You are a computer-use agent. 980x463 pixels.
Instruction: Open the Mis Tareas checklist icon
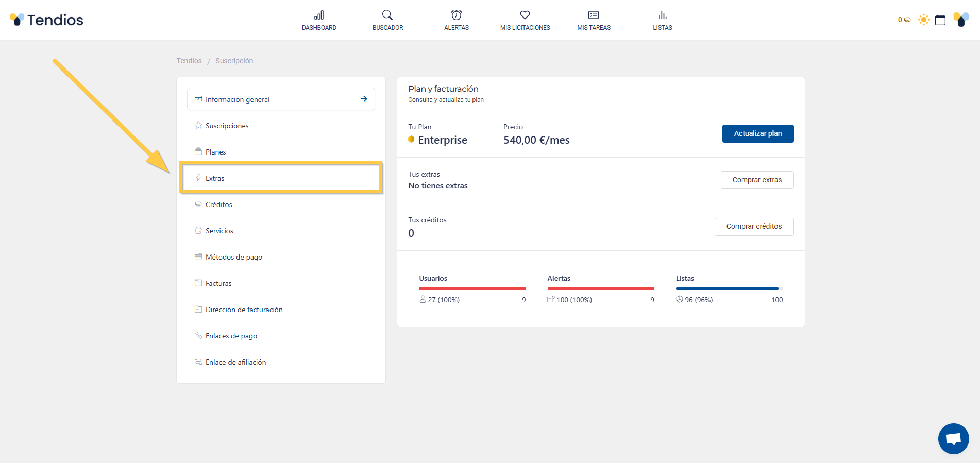coord(594,15)
